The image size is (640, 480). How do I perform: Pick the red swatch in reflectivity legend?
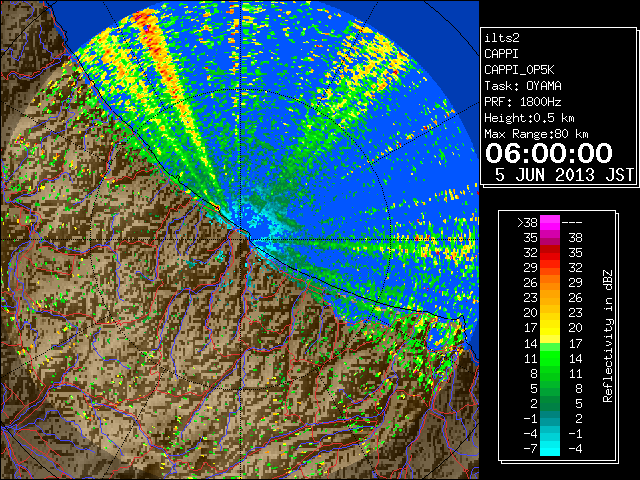pos(550,253)
